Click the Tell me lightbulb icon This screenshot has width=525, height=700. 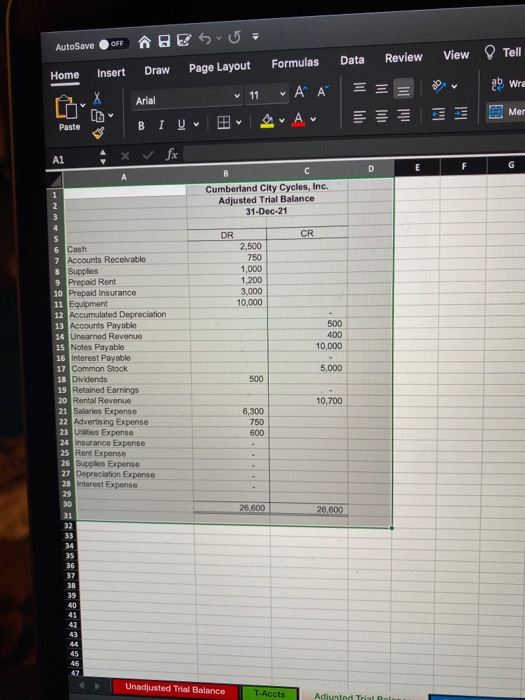pyautogui.click(x=490, y=52)
